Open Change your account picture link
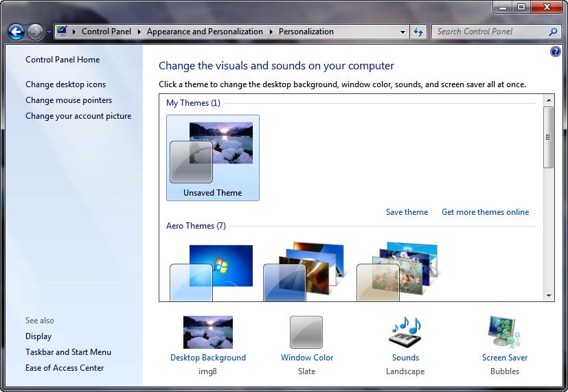Screen dimensions: 568x392 click(78, 116)
